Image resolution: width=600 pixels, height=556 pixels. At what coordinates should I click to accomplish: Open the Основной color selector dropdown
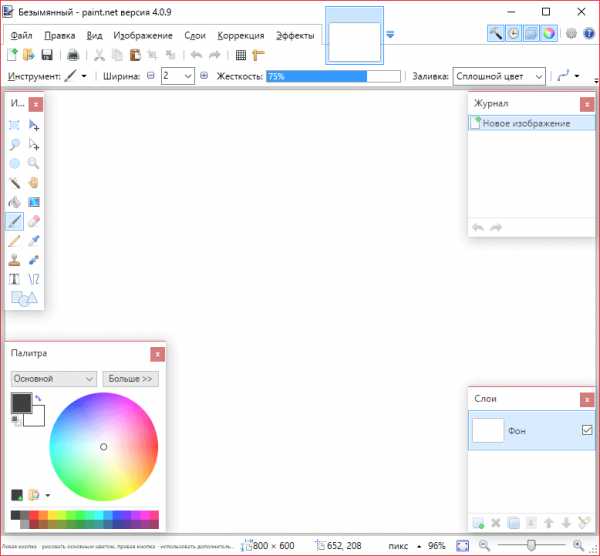click(x=54, y=379)
